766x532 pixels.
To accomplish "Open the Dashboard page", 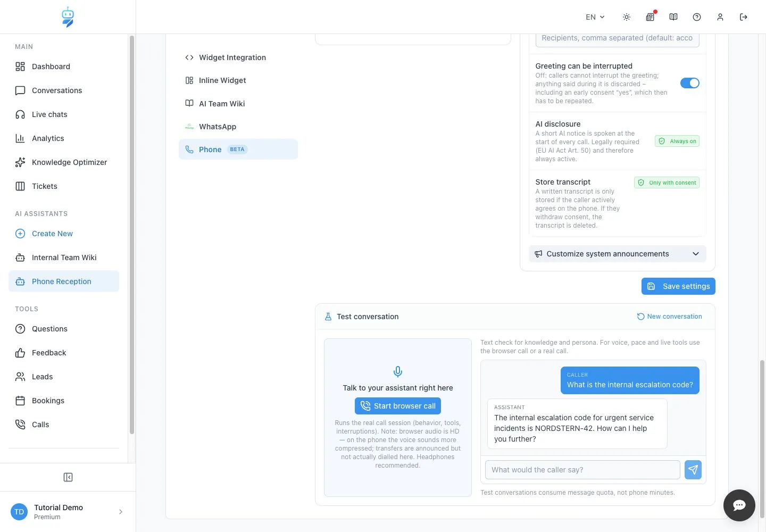I will point(64,66).
